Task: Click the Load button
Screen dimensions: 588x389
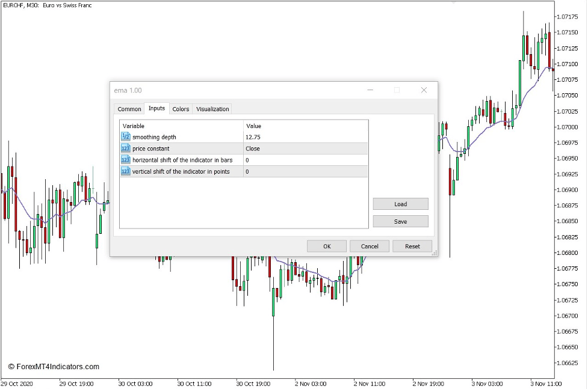Action: tap(400, 204)
